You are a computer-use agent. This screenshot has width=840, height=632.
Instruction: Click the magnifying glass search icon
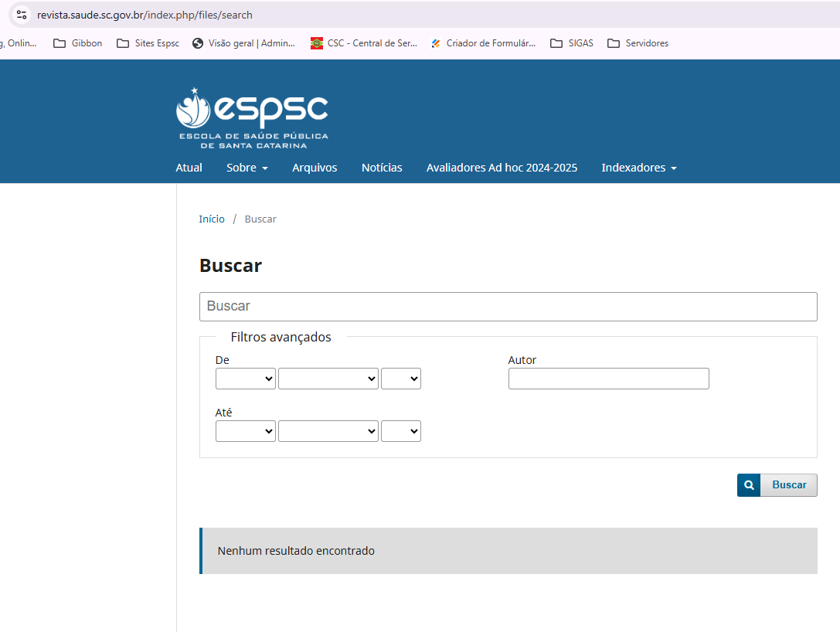point(748,485)
